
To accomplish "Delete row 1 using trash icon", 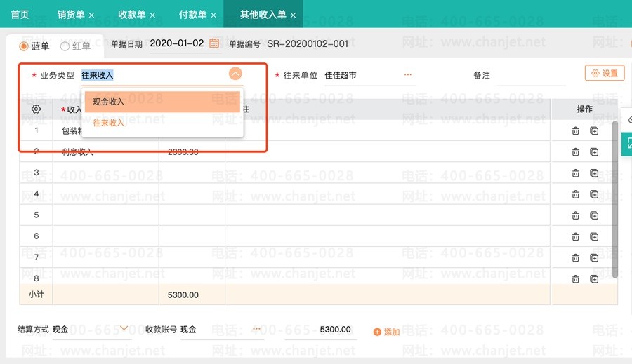I will tap(575, 130).
